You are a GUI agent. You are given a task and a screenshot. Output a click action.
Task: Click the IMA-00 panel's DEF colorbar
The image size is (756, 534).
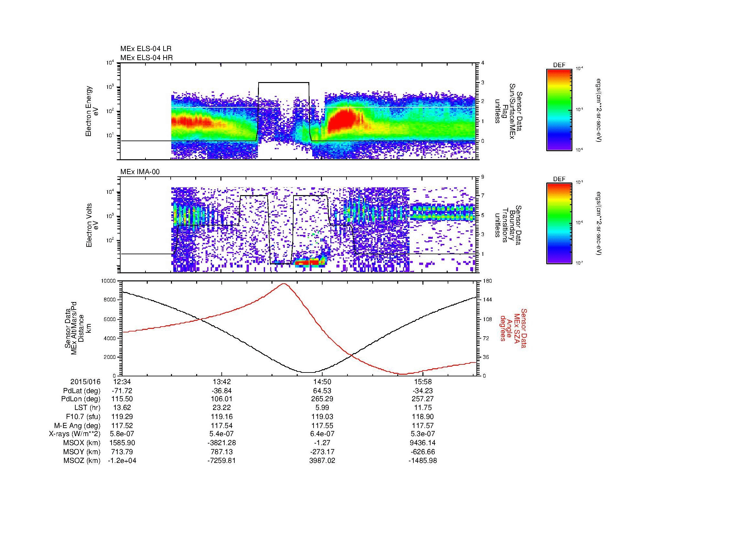[559, 224]
